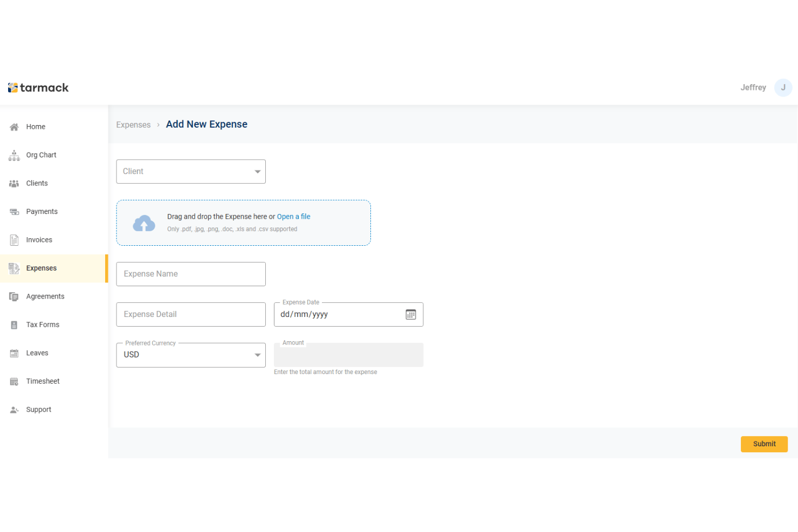This screenshot has width=798, height=532.
Task: Click the Timesheet sidebar icon
Action: pyautogui.click(x=14, y=382)
